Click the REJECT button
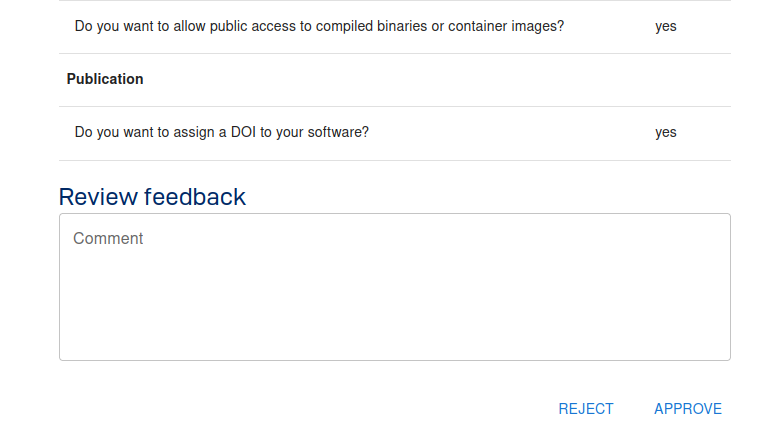784x444 pixels. click(x=586, y=408)
